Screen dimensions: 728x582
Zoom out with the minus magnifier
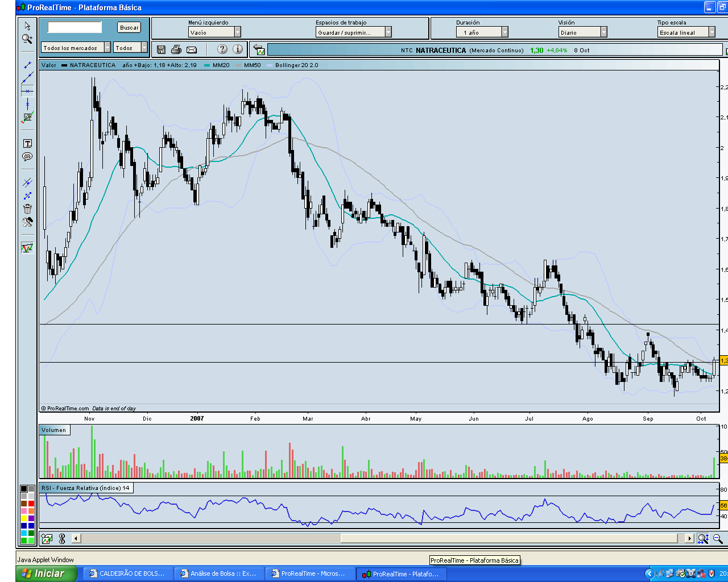(718, 538)
